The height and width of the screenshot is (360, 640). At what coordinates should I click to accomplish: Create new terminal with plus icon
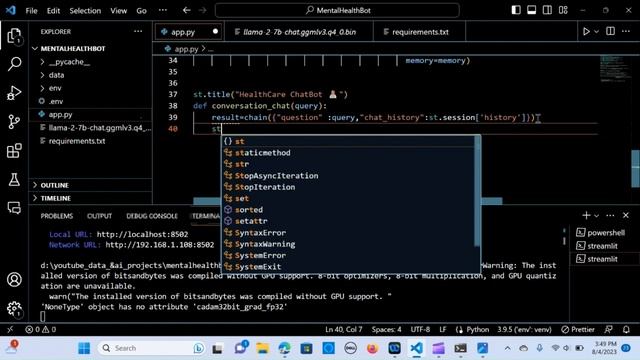(x=586, y=215)
